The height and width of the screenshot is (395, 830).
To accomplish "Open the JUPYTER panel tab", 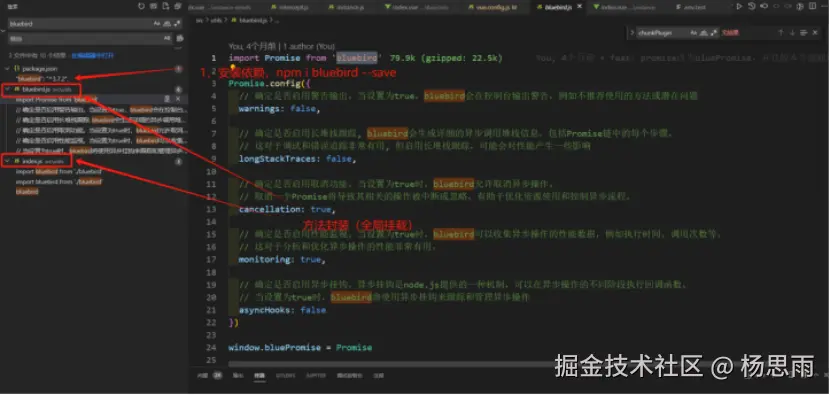I will (x=316, y=375).
